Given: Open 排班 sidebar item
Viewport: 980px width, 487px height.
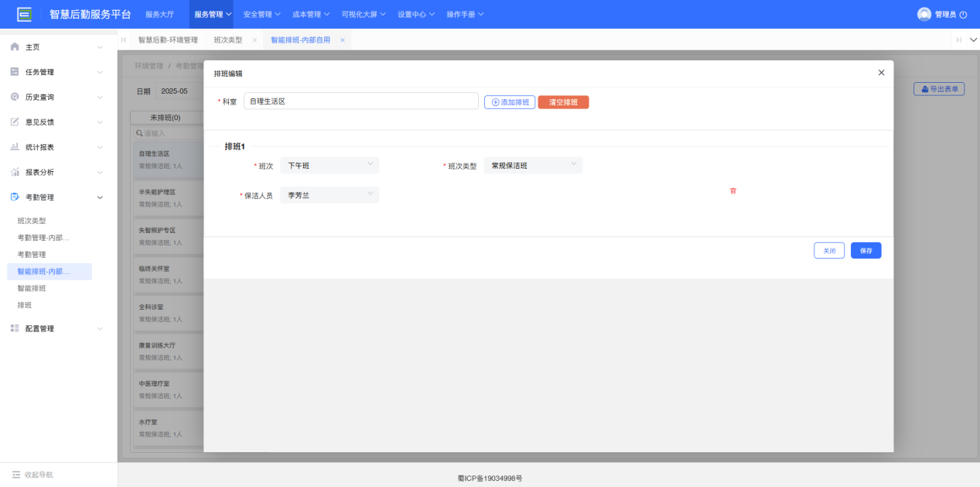Looking at the screenshot, I should tap(25, 305).
